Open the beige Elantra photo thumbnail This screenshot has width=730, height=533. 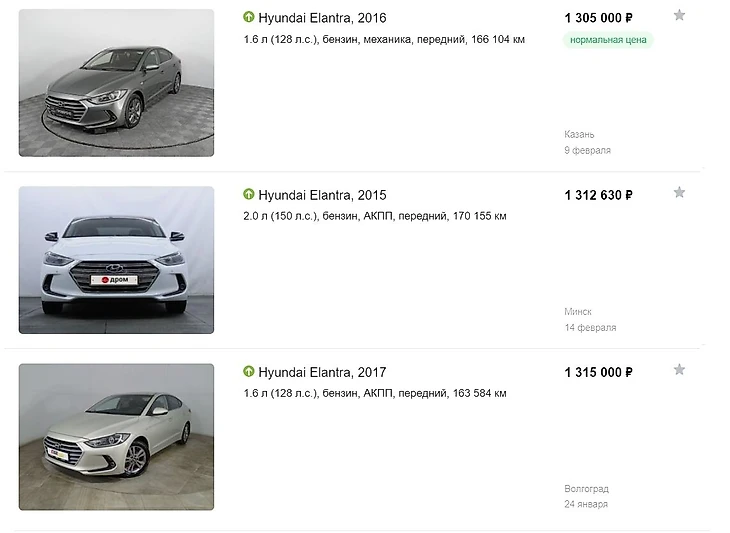pyautogui.click(x=116, y=437)
